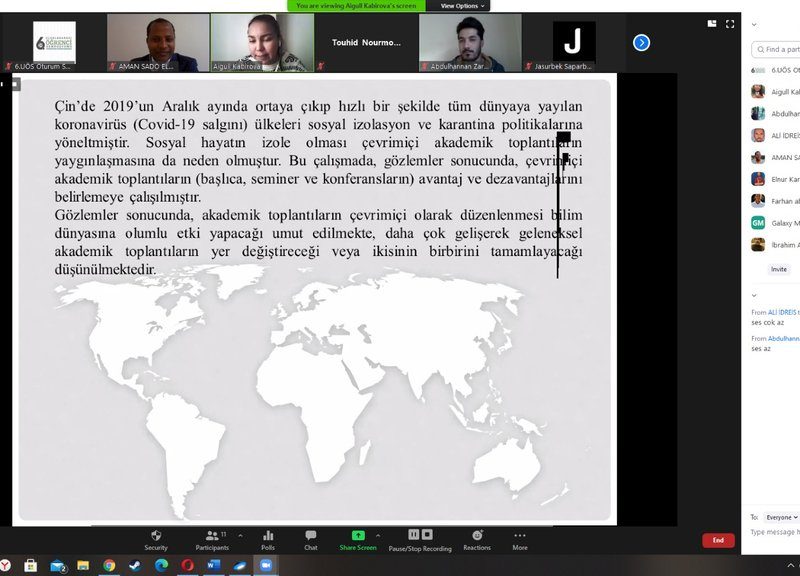Show next video thumbnails with blue arrow
Screen dimensions: 800x576
point(642,42)
